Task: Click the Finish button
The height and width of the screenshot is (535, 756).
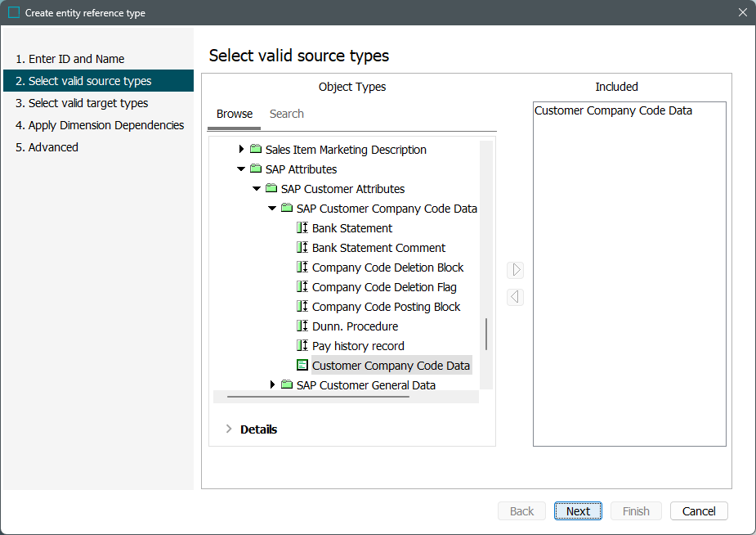Action: point(636,511)
